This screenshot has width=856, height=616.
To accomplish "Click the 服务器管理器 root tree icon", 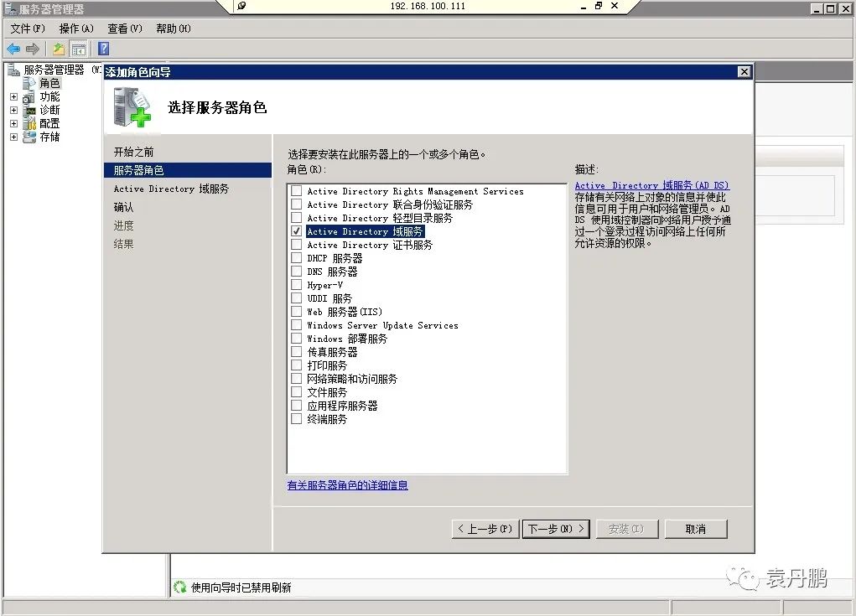I will tap(13, 70).
